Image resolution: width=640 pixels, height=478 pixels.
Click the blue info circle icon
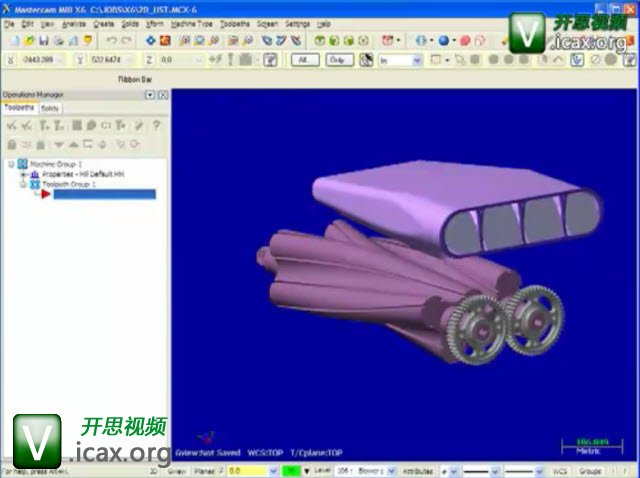pyautogui.click(x=421, y=40)
